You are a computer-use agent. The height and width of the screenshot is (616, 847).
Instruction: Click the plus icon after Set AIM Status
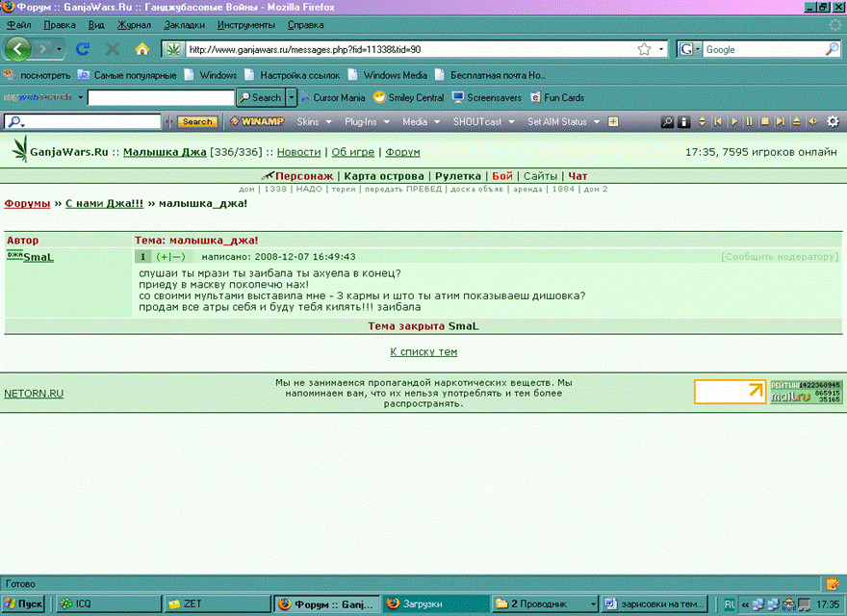point(613,121)
